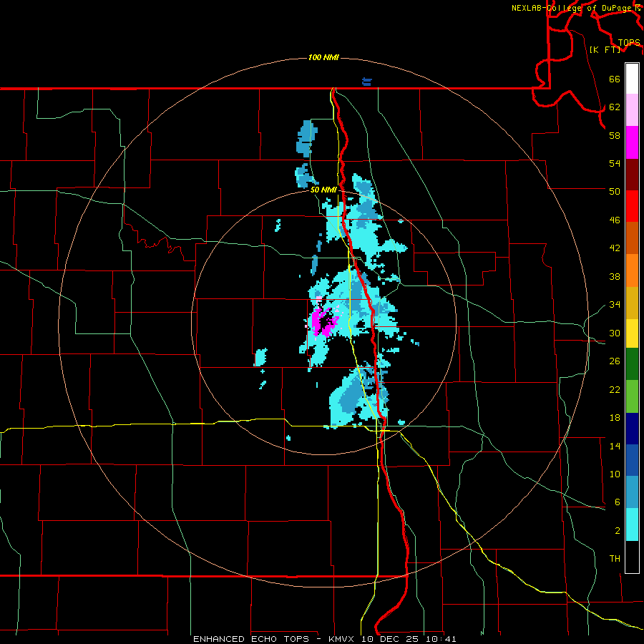Select the dark green legend swatch
Screen dimensions: 644x644
click(x=632, y=364)
